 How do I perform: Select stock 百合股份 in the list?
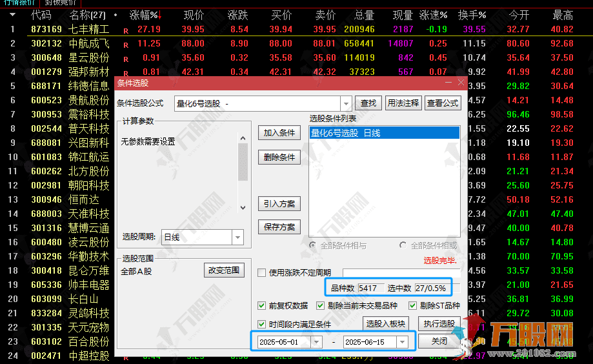89,341
